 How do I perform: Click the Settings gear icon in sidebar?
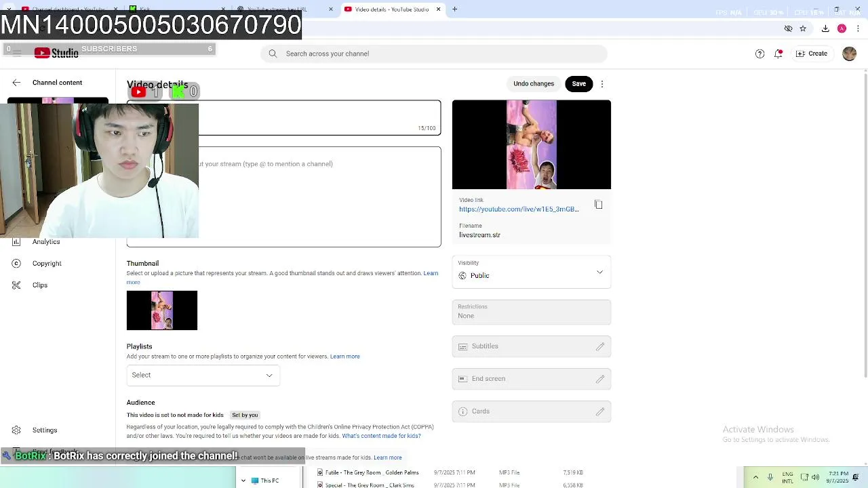[16, 430]
